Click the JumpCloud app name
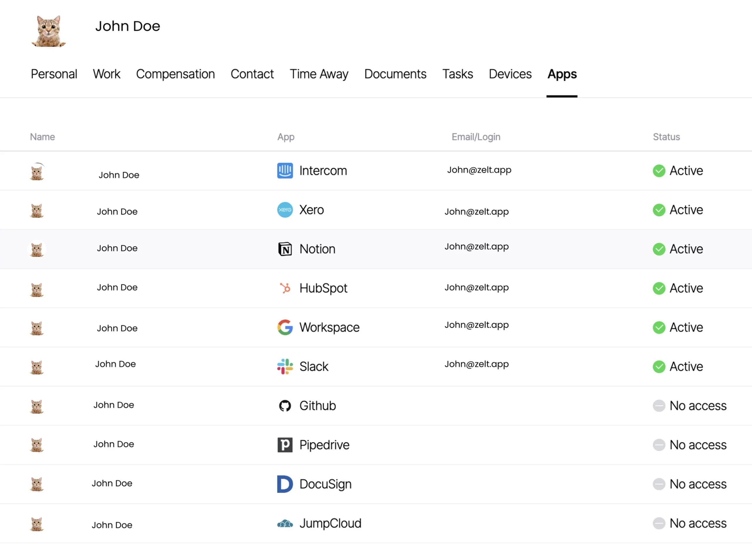Viewport: 752px width, 560px height. [330, 524]
